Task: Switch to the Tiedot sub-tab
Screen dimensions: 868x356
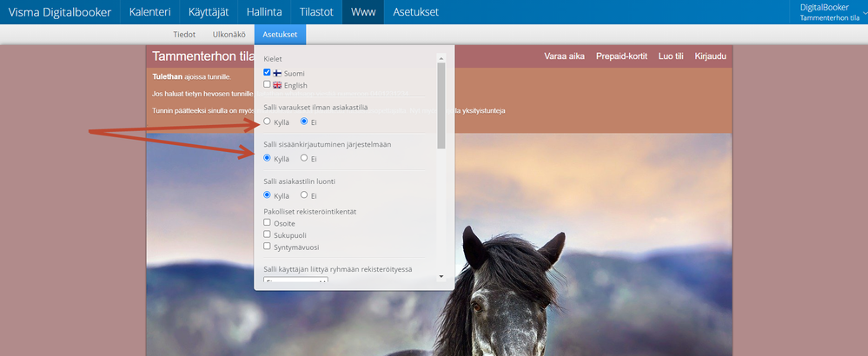Action: (184, 34)
